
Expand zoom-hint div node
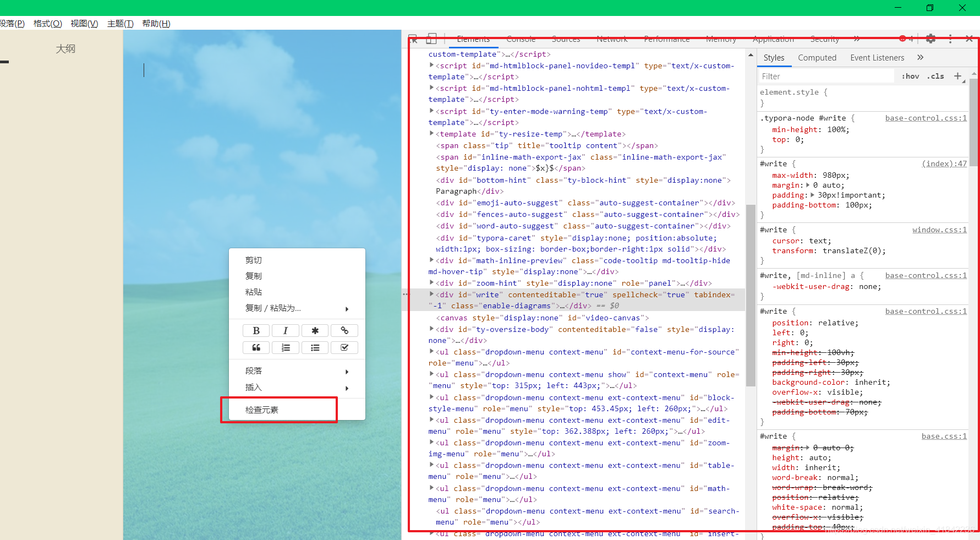(431, 282)
